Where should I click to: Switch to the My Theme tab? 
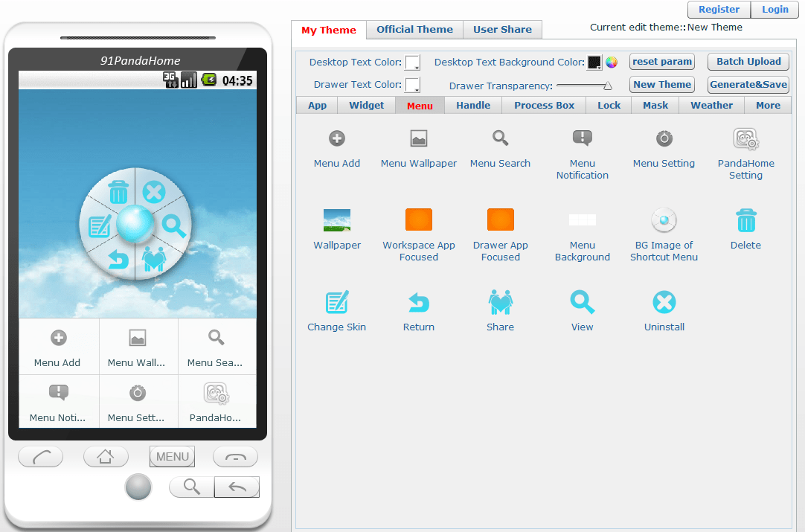tap(329, 30)
